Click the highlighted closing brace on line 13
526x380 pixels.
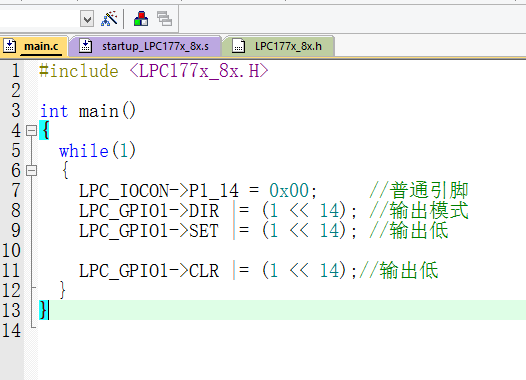(44, 310)
